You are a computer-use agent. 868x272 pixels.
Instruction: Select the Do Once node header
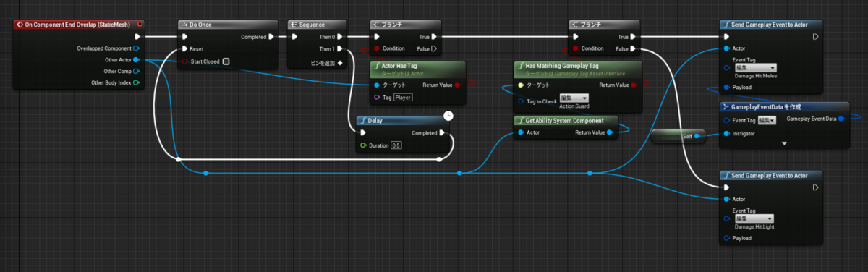[x=228, y=24]
